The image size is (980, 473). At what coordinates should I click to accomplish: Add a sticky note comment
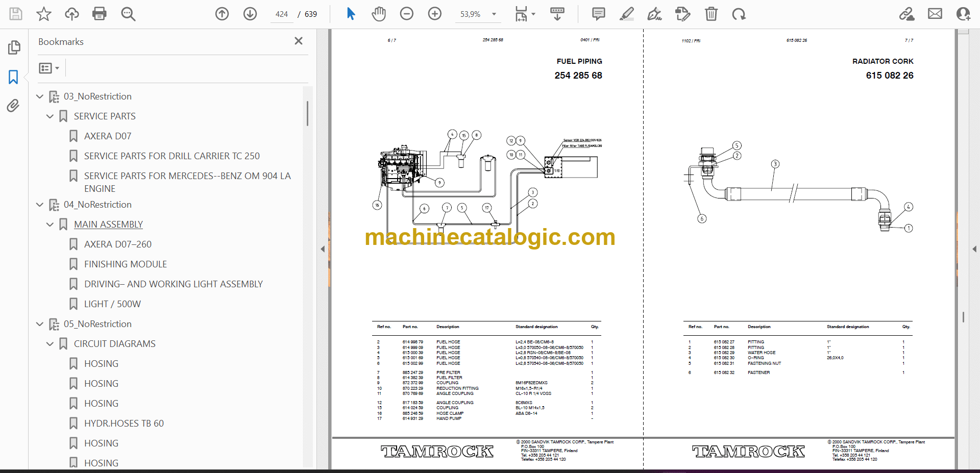click(598, 14)
